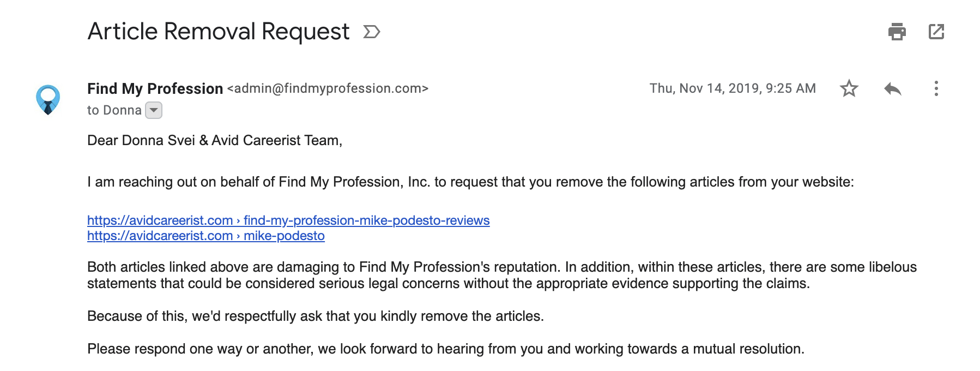Reply using the arrow icon
Image resolution: width=980 pixels, height=371 pixels.
click(892, 89)
